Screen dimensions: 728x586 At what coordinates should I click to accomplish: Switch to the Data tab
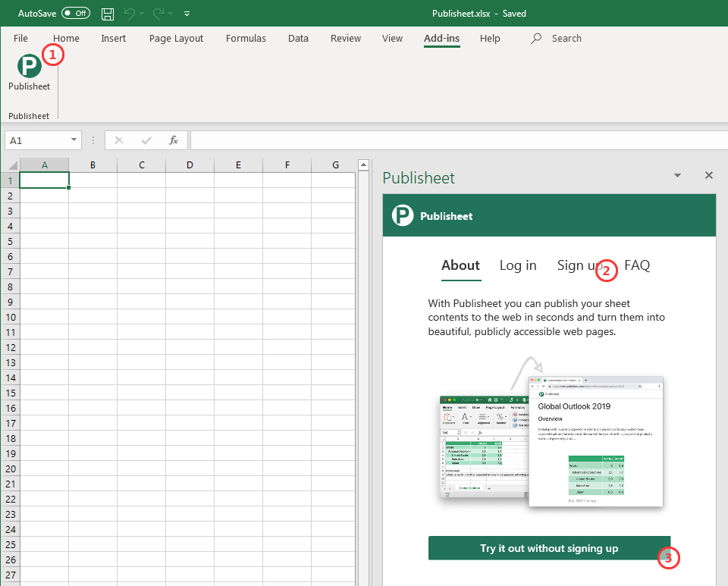tap(298, 38)
